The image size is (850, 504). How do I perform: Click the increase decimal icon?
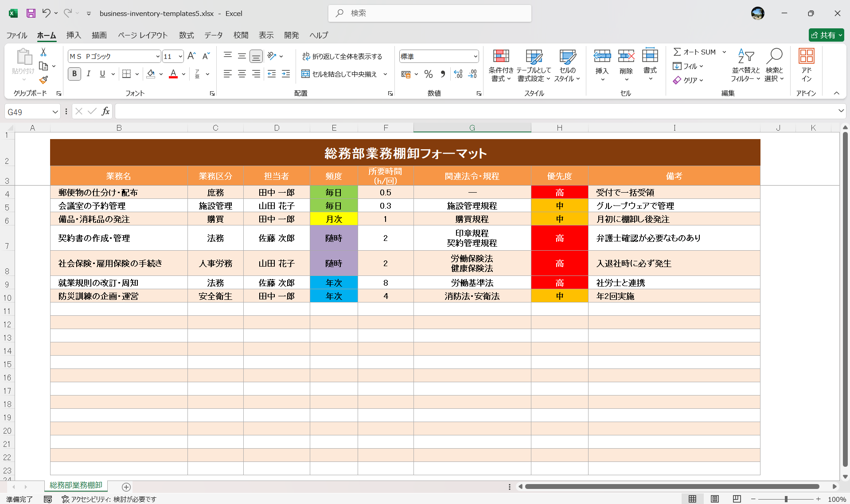458,74
